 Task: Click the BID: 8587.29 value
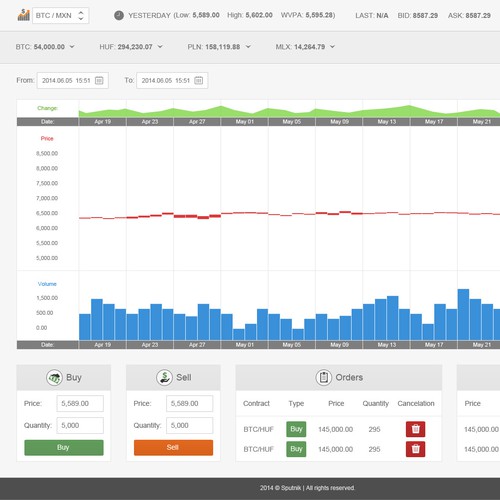tap(418, 15)
